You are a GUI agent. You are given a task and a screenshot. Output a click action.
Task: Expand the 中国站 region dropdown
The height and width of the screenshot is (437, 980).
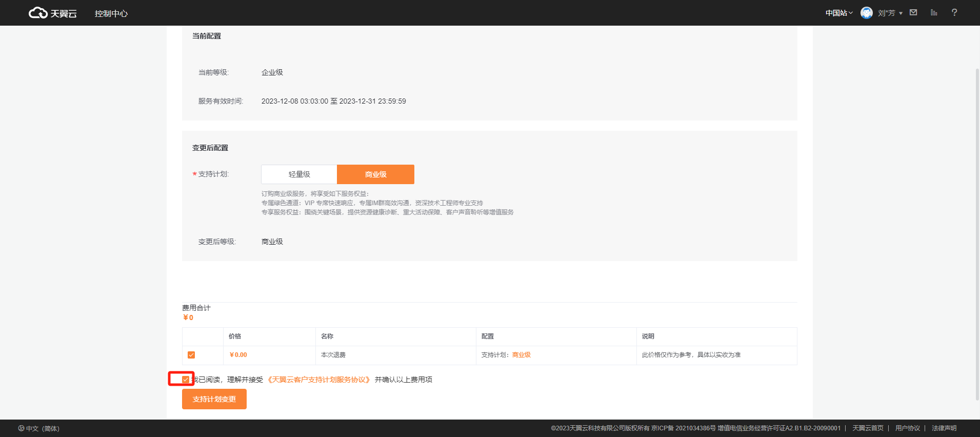[839, 13]
